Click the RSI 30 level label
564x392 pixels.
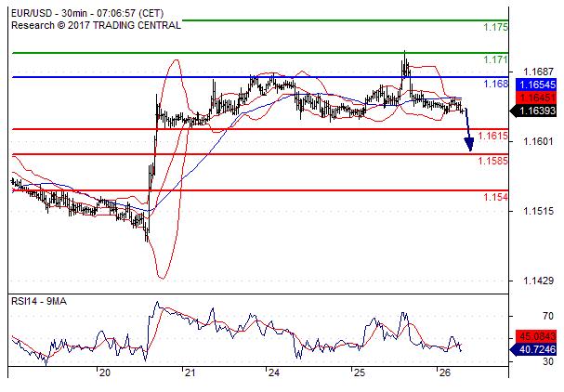coord(548,361)
